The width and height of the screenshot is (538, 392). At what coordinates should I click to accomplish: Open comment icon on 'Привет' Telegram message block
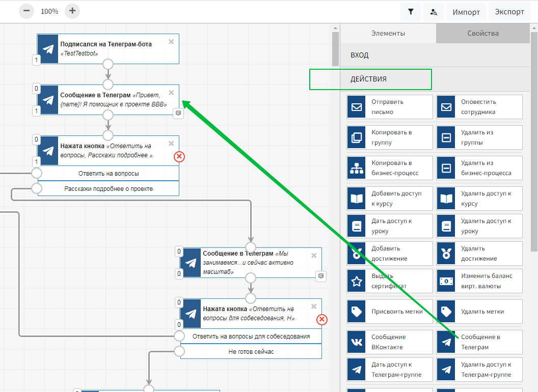[178, 114]
